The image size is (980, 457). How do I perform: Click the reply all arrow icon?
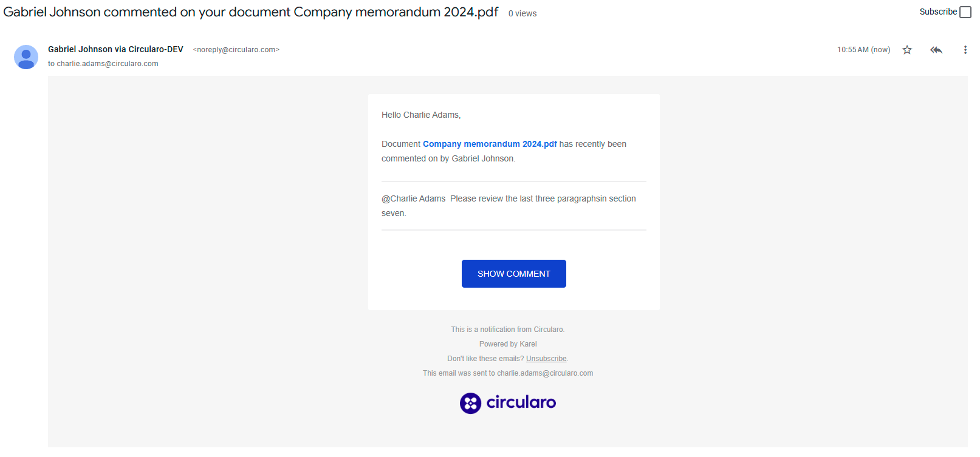(936, 50)
